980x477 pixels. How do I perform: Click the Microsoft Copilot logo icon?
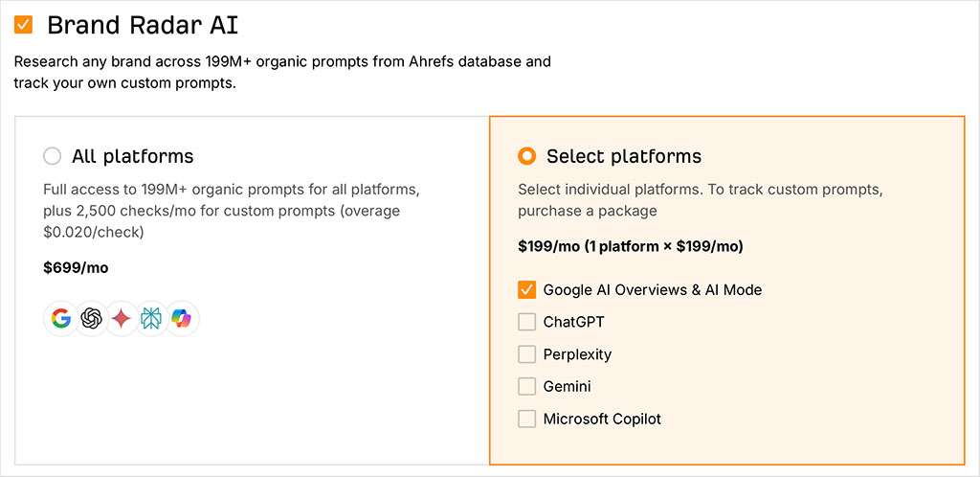(183, 319)
